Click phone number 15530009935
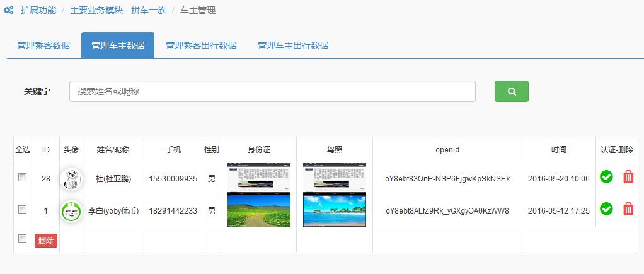Image resolution: width=644 pixels, height=274 pixels. [x=173, y=179]
